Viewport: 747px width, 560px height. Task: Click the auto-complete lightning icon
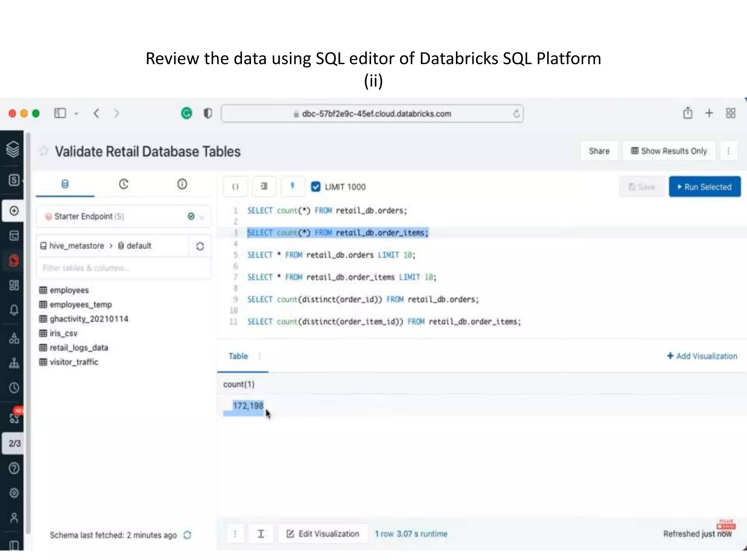pos(292,187)
